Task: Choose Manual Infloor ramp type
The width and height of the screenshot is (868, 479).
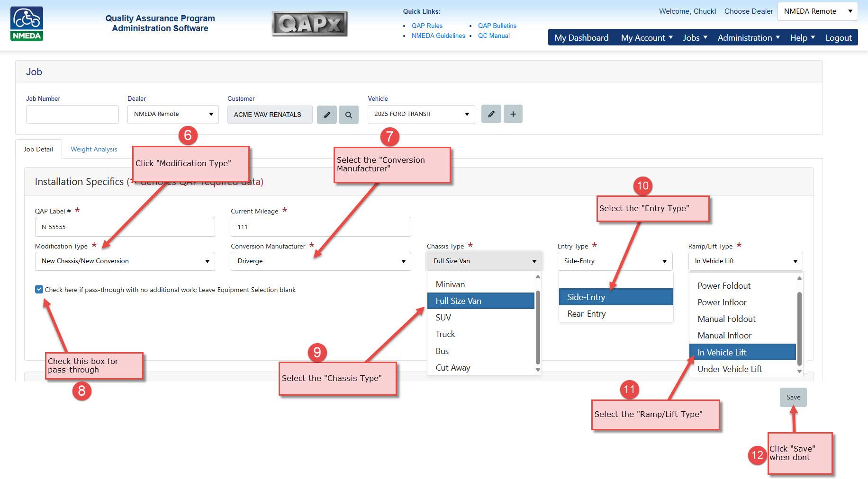Action: (743, 336)
